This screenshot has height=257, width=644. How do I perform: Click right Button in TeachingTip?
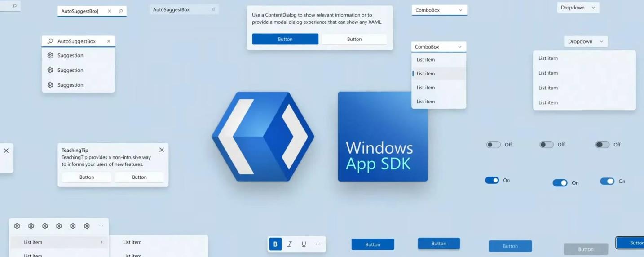139,177
